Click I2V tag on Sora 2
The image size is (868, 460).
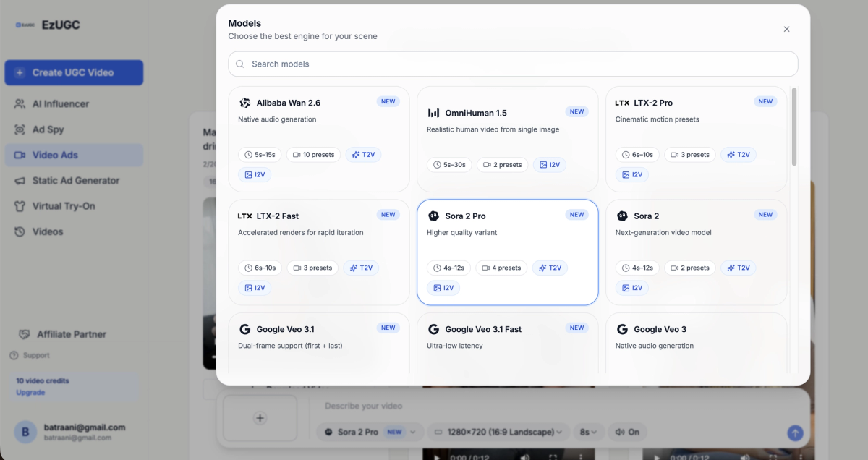coord(632,288)
